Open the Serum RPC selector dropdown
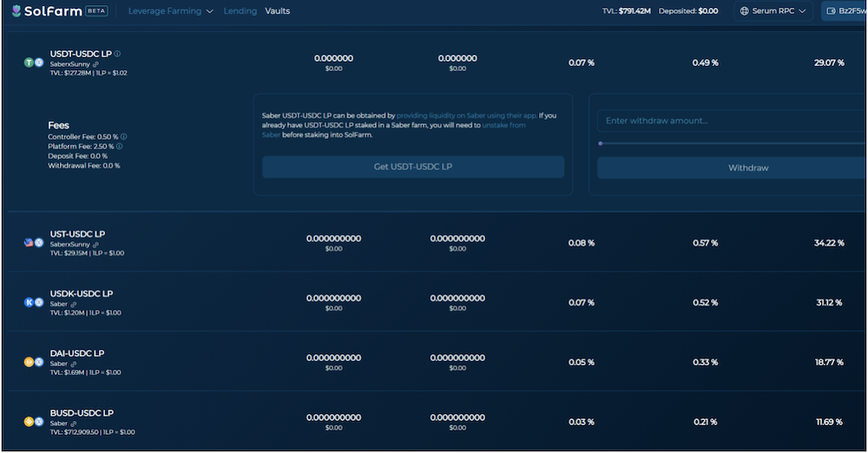Image resolution: width=868 pixels, height=453 pixels. click(x=773, y=10)
